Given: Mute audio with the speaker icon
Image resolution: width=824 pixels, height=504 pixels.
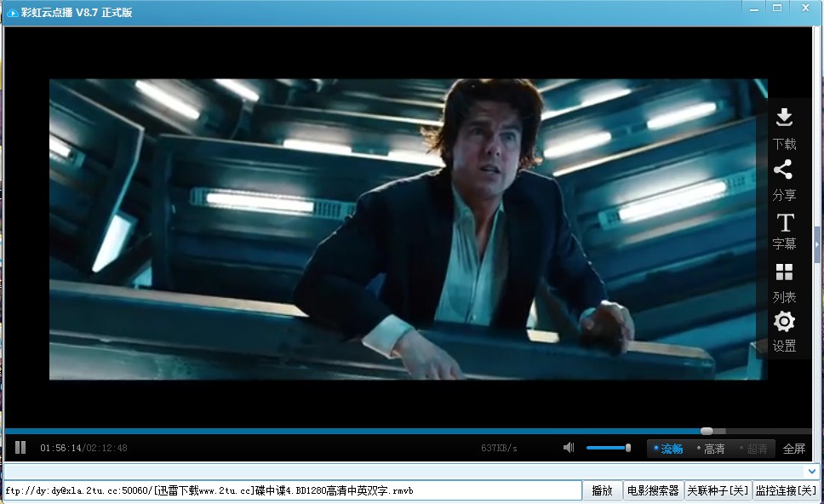Looking at the screenshot, I should 569,448.
